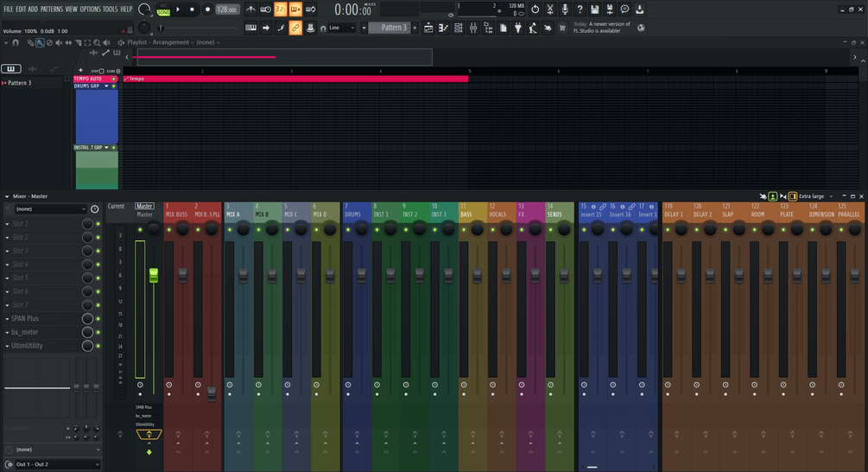Click the link-to-controller chain icon
Image resolution: width=868 pixels, height=472 pixels.
point(295,28)
